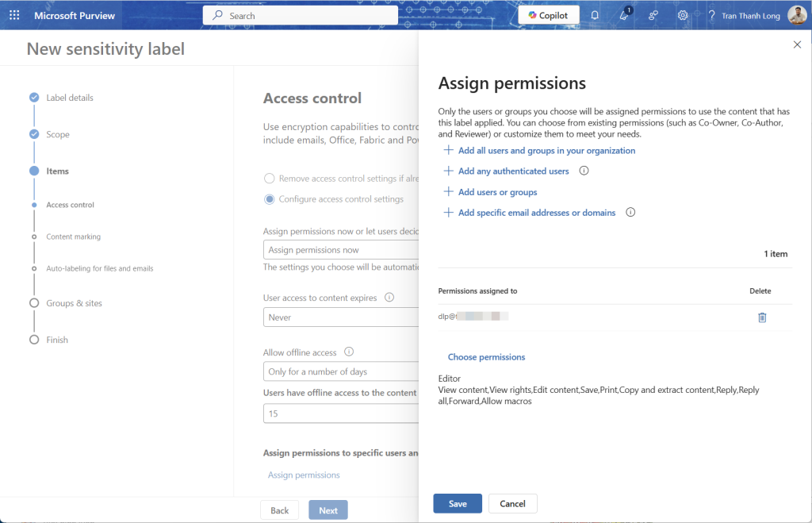Screen dimensions: 812x523
Task: Click the Save button
Action: (x=458, y=504)
